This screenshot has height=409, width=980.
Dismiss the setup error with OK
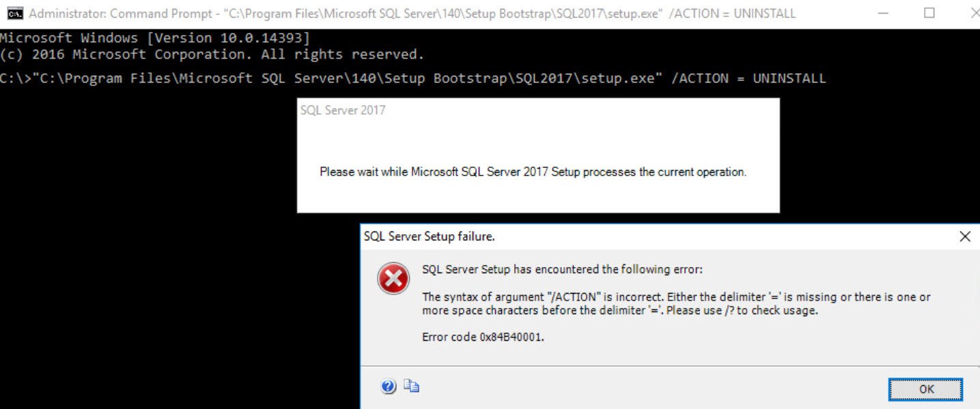926,389
